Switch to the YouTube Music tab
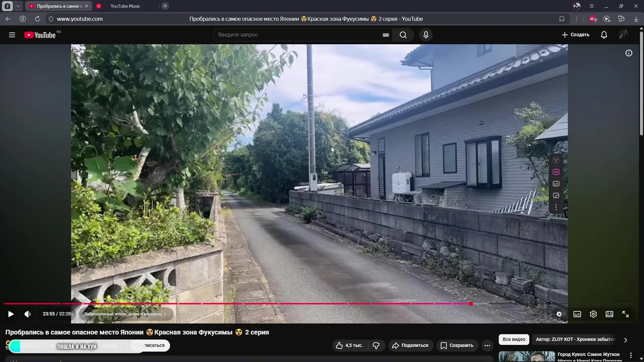 (126, 6)
